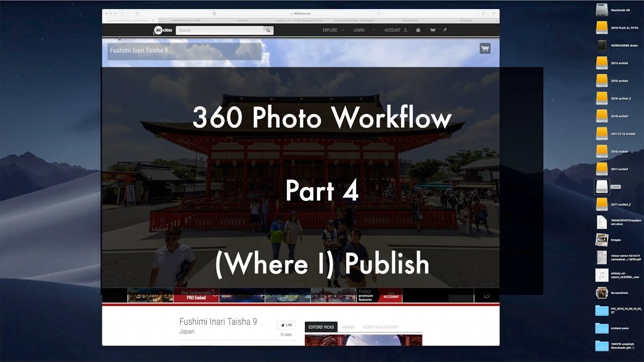
Task: Click the Fushimi Inari Taisha 9 overlay title
Action: pyautogui.click(x=139, y=51)
